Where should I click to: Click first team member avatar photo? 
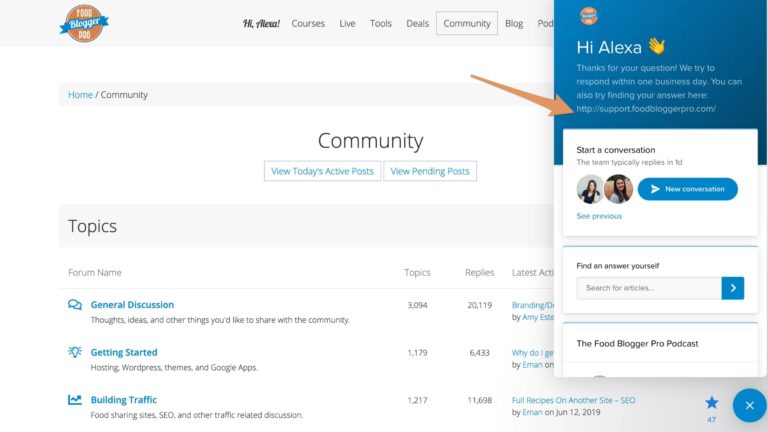[590, 189]
